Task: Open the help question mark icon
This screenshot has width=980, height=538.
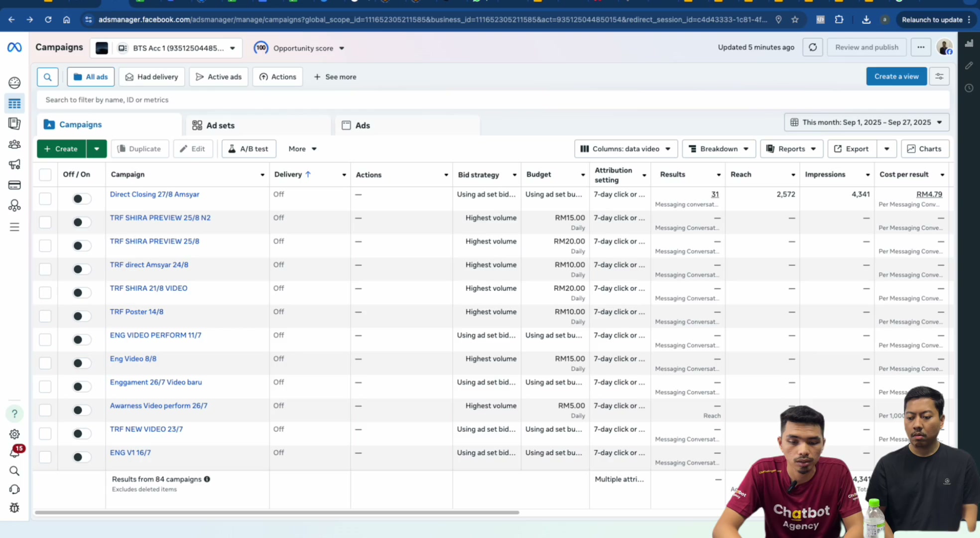Action: click(14, 413)
